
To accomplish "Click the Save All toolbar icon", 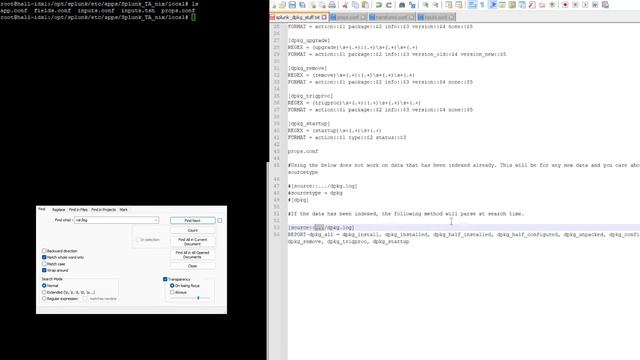I will [302, 5].
